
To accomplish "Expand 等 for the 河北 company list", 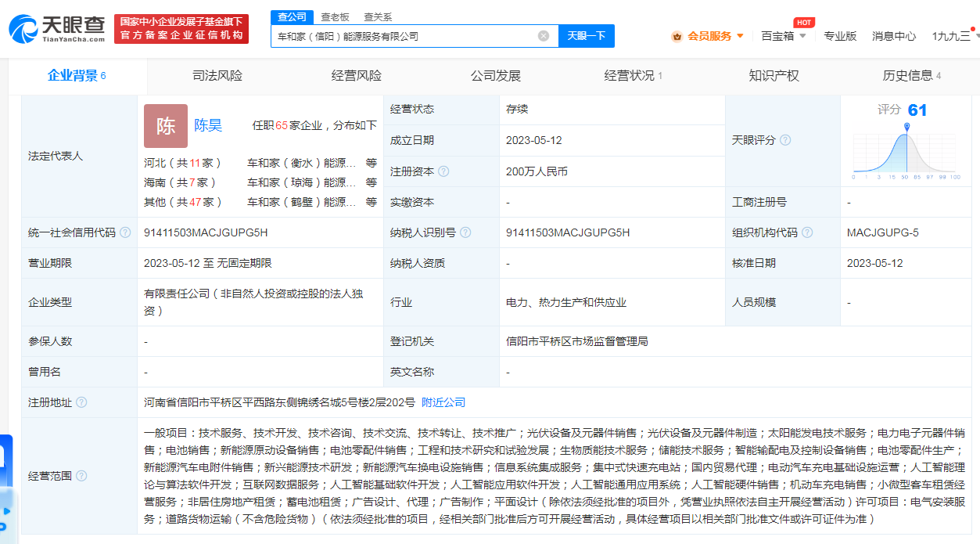I will pyautogui.click(x=372, y=164).
